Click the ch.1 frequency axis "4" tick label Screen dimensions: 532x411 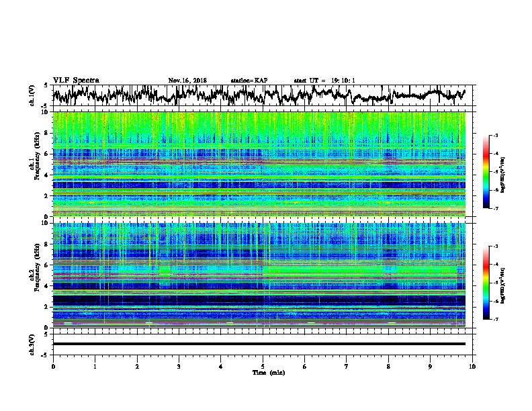(x=47, y=175)
